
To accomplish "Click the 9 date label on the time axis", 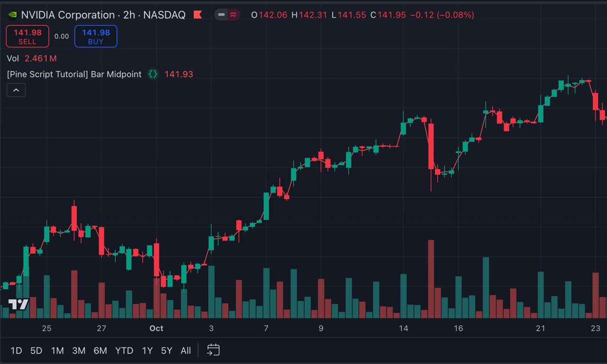I will [x=321, y=328].
